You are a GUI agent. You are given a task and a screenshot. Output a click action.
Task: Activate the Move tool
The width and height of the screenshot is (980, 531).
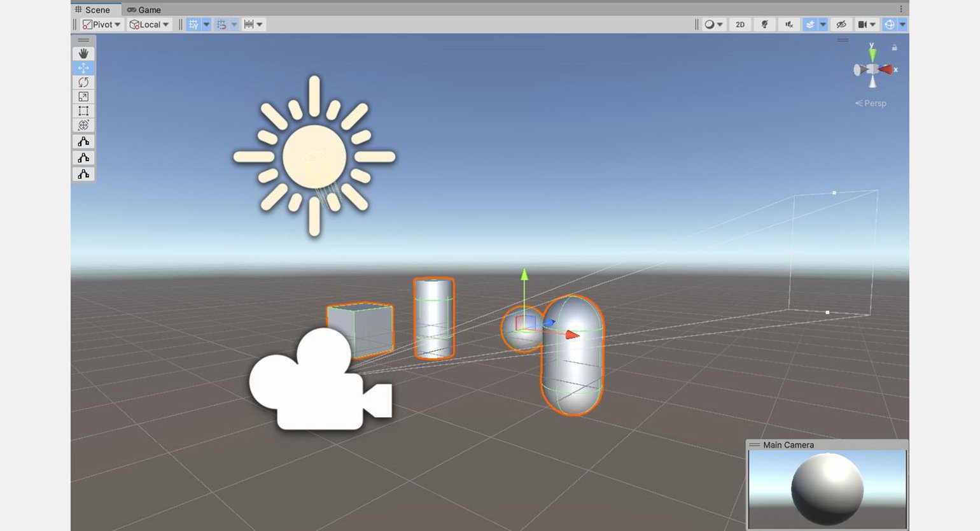click(x=83, y=68)
